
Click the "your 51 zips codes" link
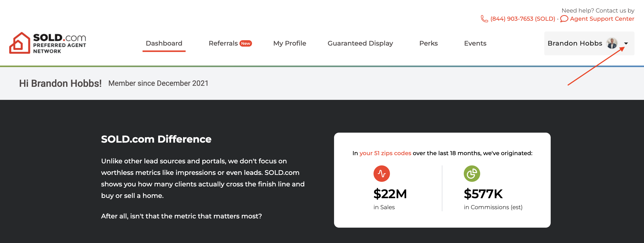pyautogui.click(x=385, y=153)
